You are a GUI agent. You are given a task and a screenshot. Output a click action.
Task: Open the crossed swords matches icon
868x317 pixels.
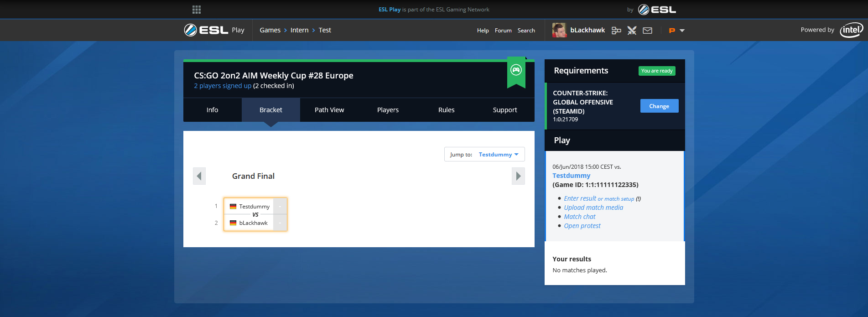tap(632, 31)
